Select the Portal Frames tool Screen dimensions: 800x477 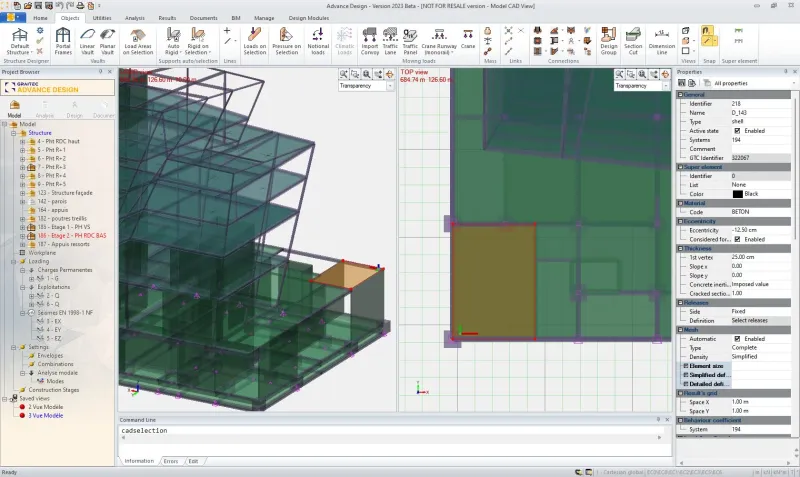[63, 41]
